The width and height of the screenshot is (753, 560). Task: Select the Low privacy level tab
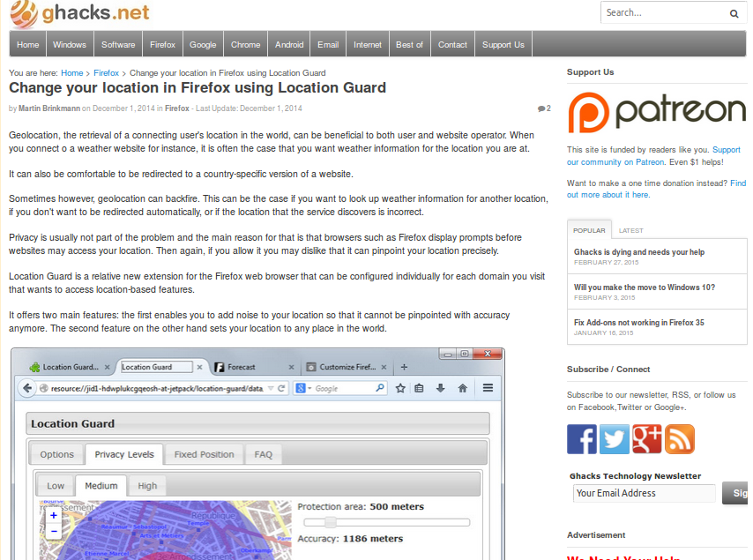56,486
